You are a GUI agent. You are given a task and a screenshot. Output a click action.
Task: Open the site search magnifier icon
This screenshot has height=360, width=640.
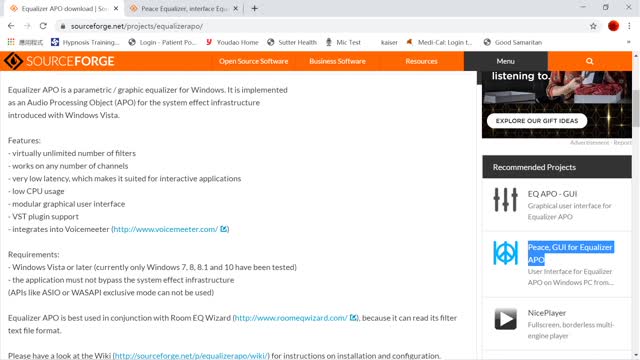[x=589, y=61]
